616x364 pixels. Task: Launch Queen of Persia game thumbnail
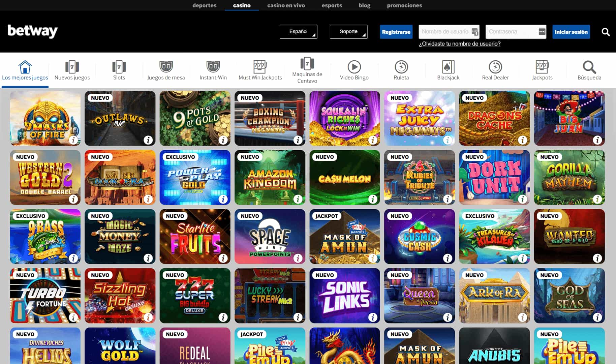[x=419, y=296]
